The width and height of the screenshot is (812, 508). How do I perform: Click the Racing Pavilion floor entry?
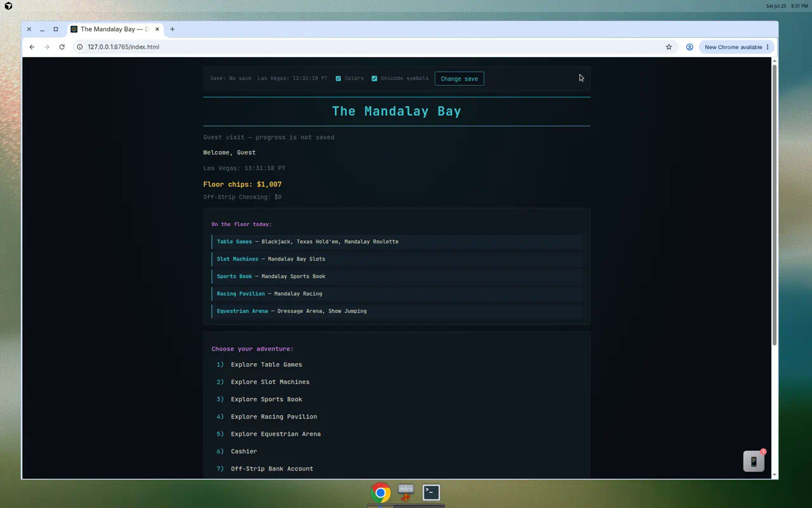(396, 293)
